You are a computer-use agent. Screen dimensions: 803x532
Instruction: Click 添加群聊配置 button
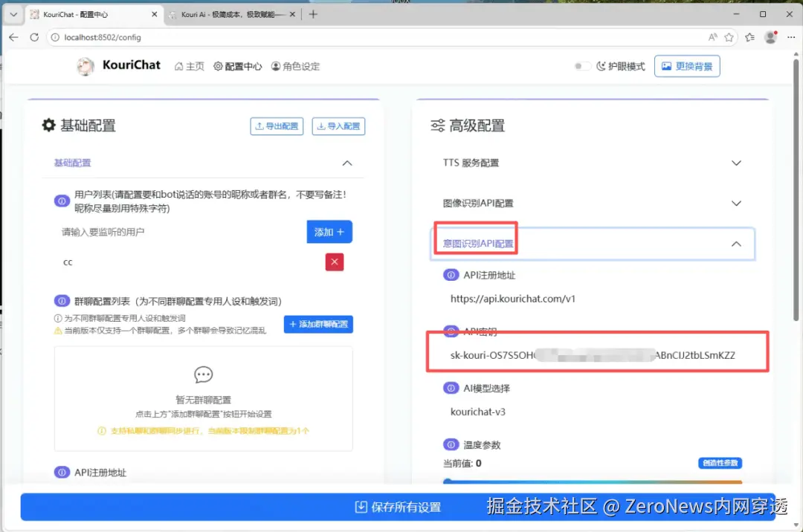coord(318,324)
